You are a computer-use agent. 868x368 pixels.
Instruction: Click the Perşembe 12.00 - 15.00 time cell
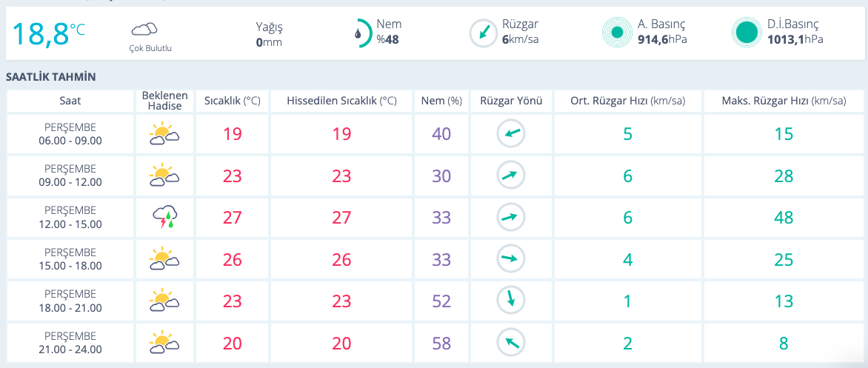tap(70, 218)
